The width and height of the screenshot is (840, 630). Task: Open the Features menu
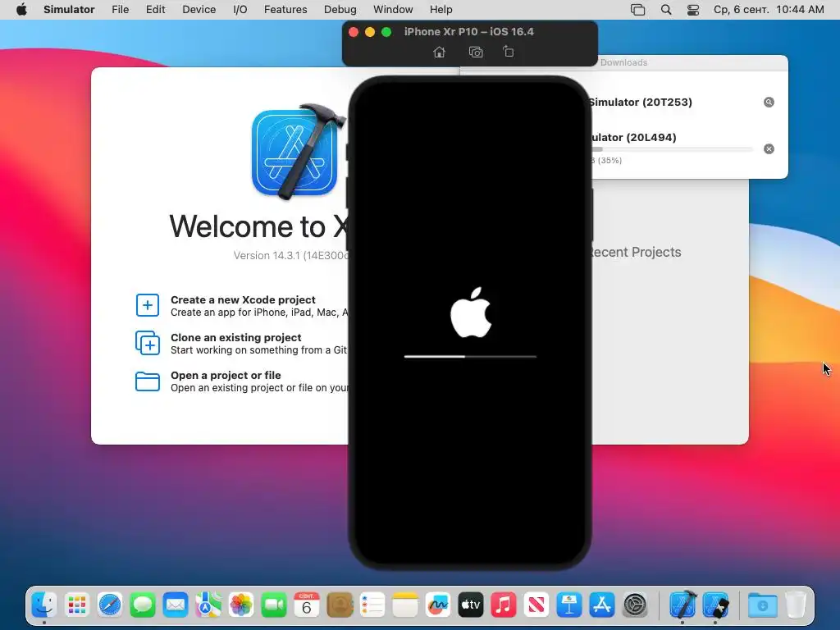[285, 10]
